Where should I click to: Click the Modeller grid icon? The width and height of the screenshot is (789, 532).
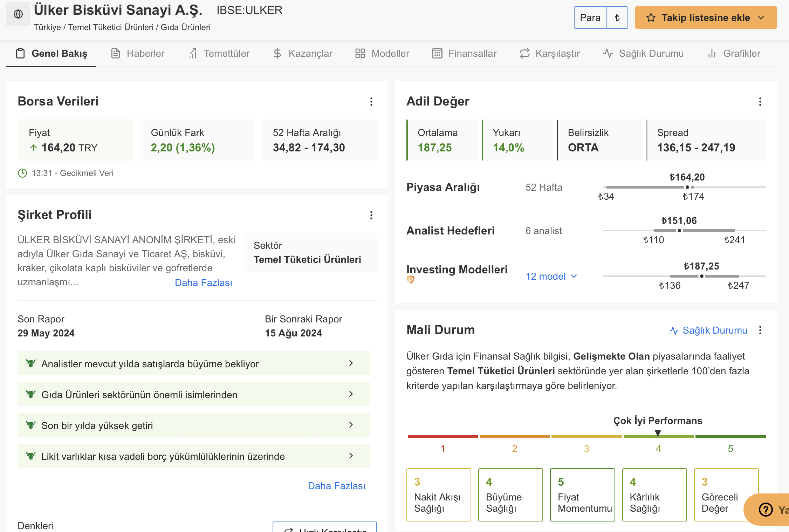(x=360, y=53)
